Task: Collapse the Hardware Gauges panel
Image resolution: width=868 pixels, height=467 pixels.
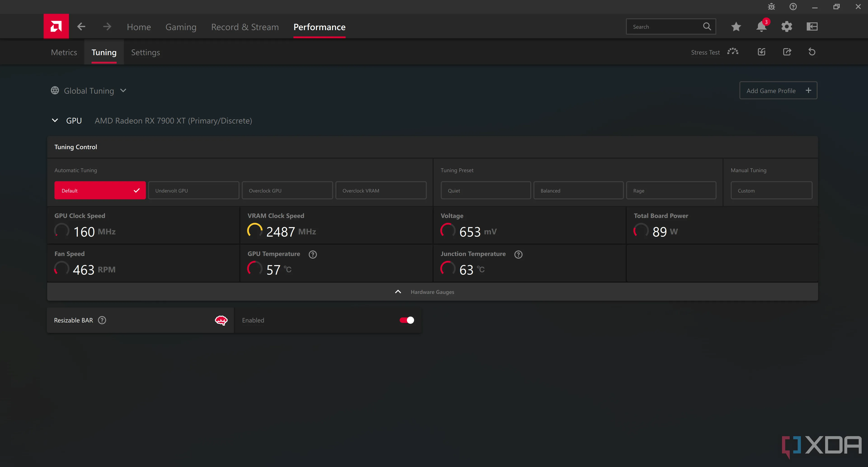Action: coord(433,292)
